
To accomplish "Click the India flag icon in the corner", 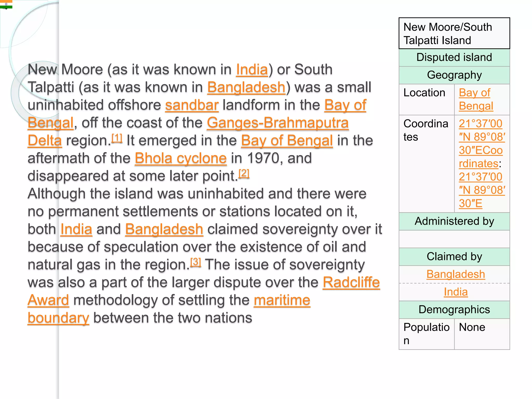I will pos(6,4).
